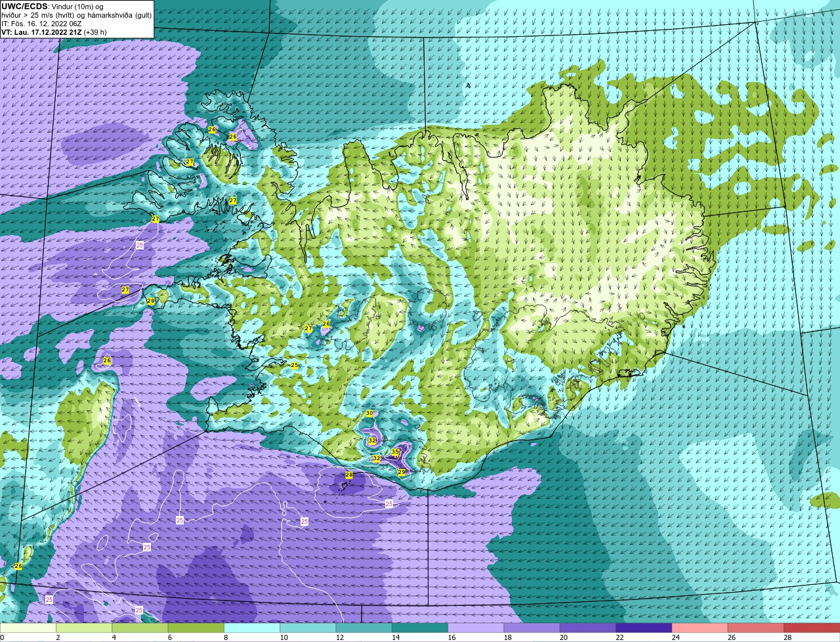The width and height of the screenshot is (840, 642).
Task: Click the legend tick label "24"
Action: (675, 637)
